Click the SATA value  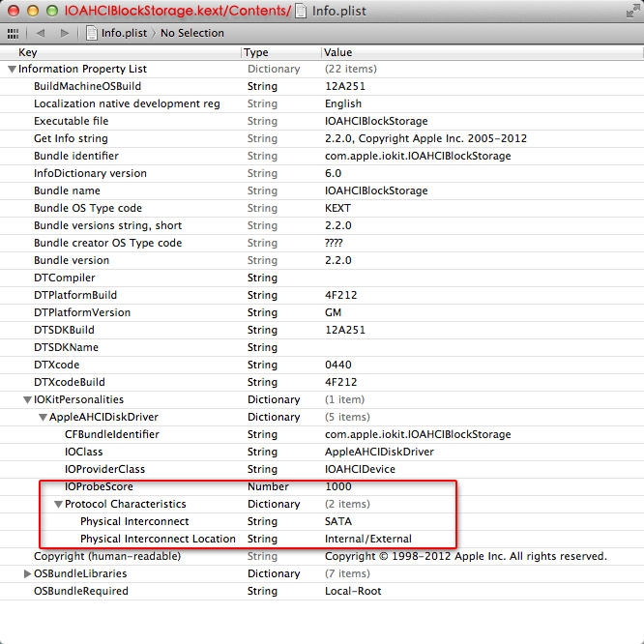[x=338, y=521]
